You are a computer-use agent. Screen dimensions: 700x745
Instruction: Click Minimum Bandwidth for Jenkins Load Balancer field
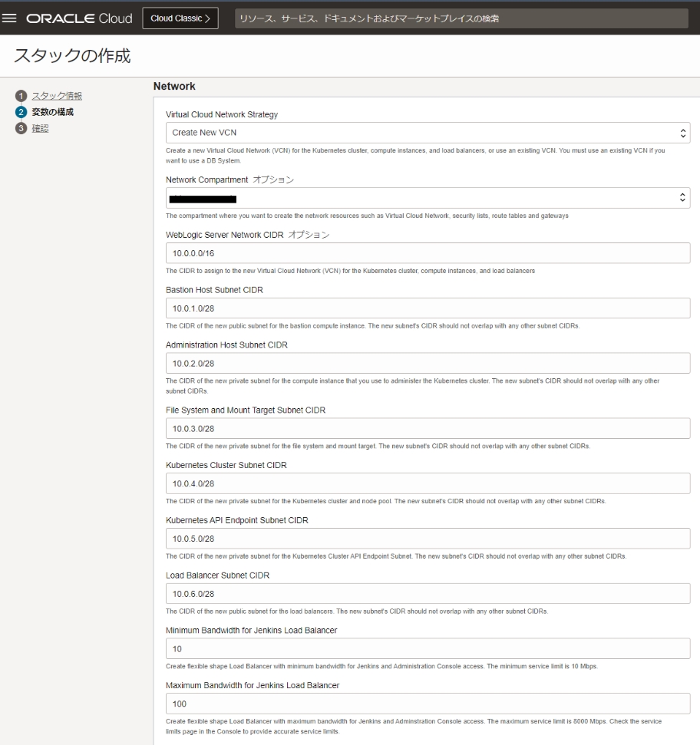pyautogui.click(x=428, y=648)
